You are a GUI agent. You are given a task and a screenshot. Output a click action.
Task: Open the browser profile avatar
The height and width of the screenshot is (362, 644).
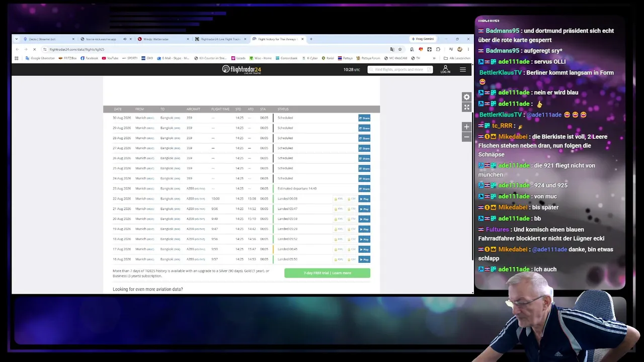coord(459,49)
